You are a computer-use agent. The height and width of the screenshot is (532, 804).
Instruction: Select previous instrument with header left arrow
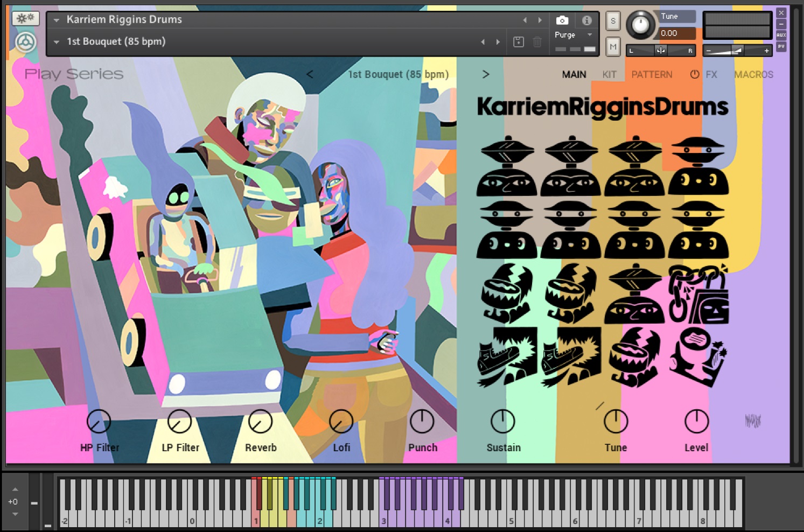click(x=525, y=20)
